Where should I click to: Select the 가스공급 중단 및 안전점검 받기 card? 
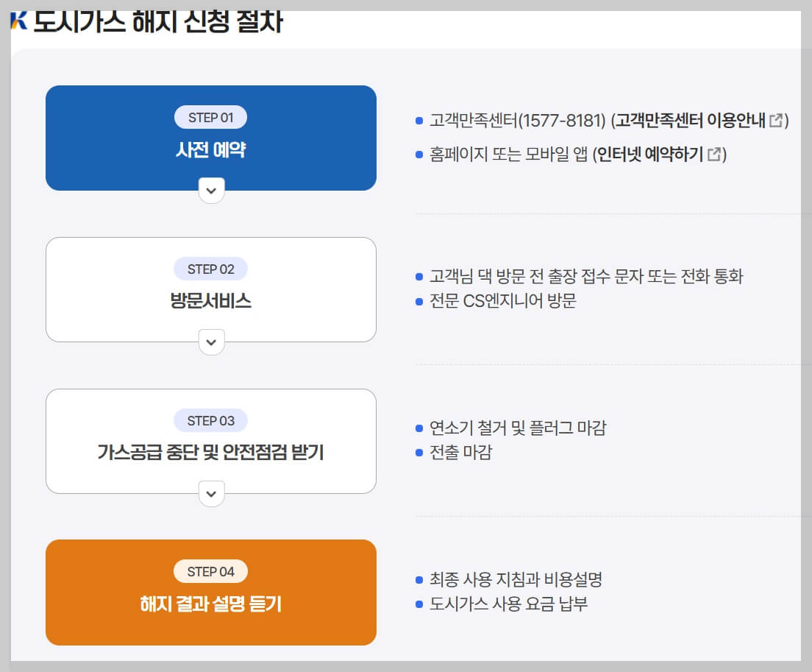[x=211, y=441]
